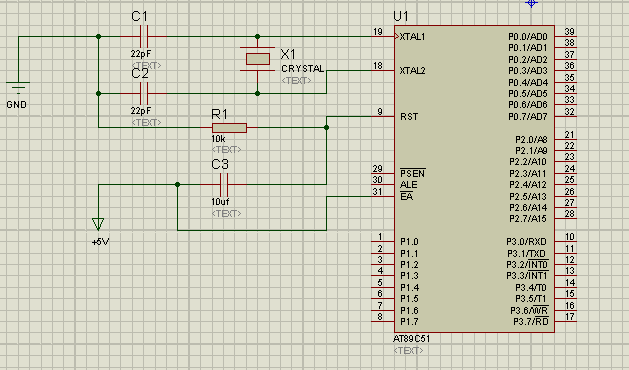Click the GND ground terminal symbol
The height and width of the screenshot is (370, 629).
[x=18, y=87]
